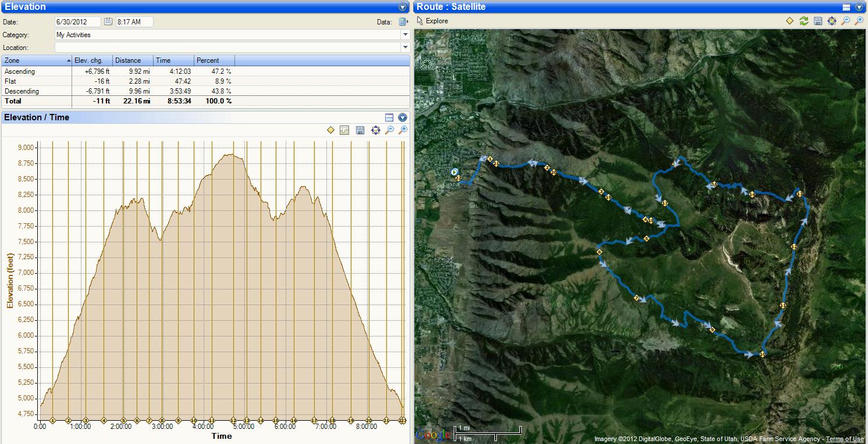Open the Terms of Use link

[x=844, y=439]
